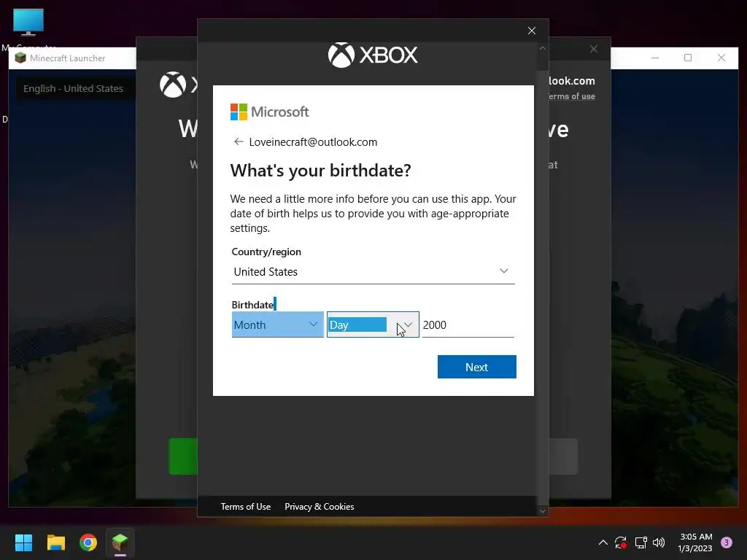
Task: Click scroll-up arrow in Xbox dialog scrollbar
Action: click(x=543, y=49)
